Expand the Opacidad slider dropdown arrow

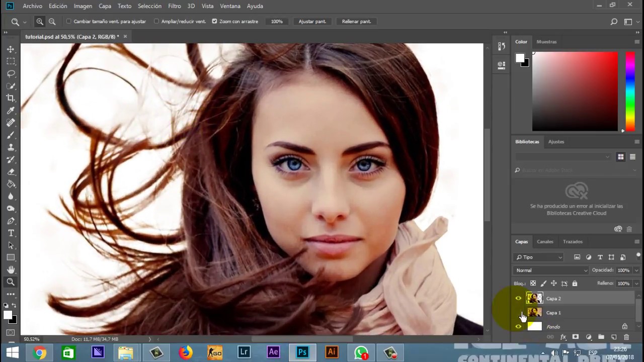coord(636,270)
